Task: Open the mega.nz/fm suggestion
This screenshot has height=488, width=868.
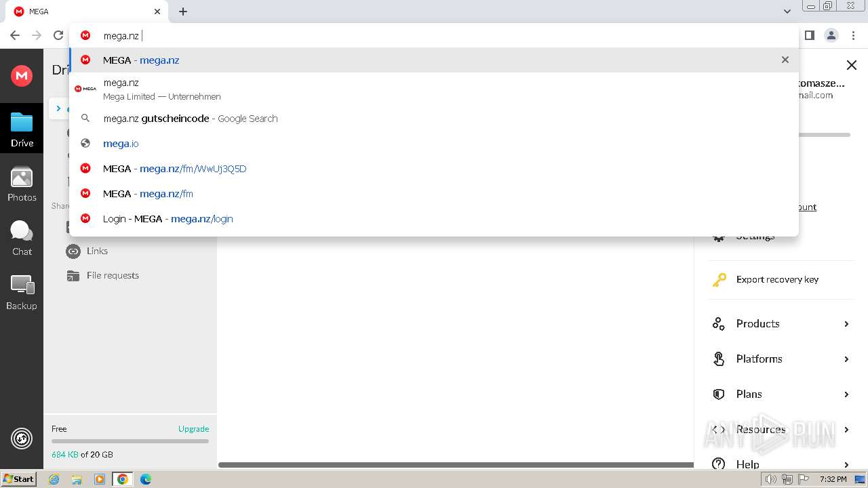Action: (434, 194)
